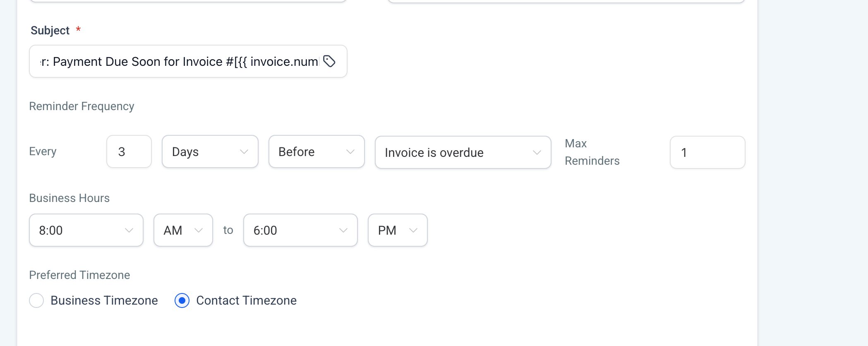Focus the Every interval number field
The width and height of the screenshot is (868, 346).
pos(129,152)
